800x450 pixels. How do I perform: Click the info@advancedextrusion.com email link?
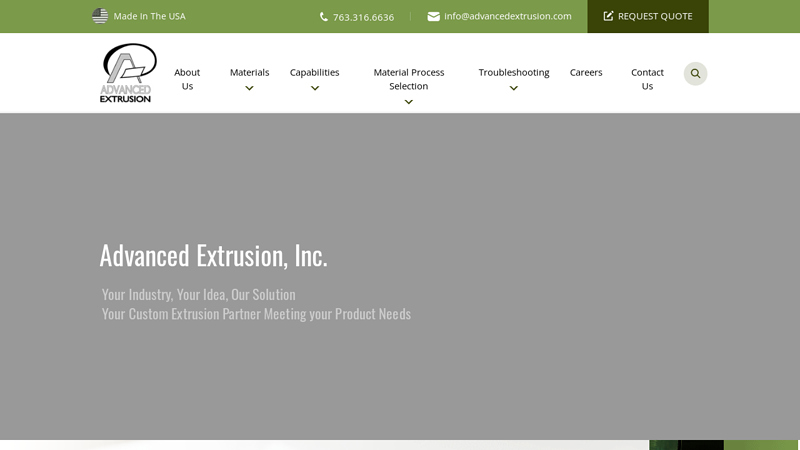coord(508,16)
